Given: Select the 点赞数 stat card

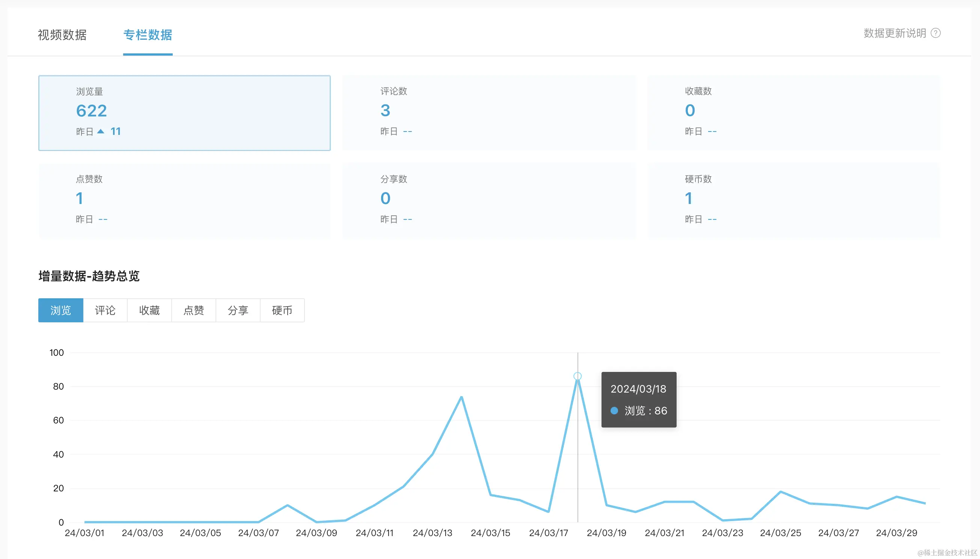Looking at the screenshot, I should click(184, 200).
